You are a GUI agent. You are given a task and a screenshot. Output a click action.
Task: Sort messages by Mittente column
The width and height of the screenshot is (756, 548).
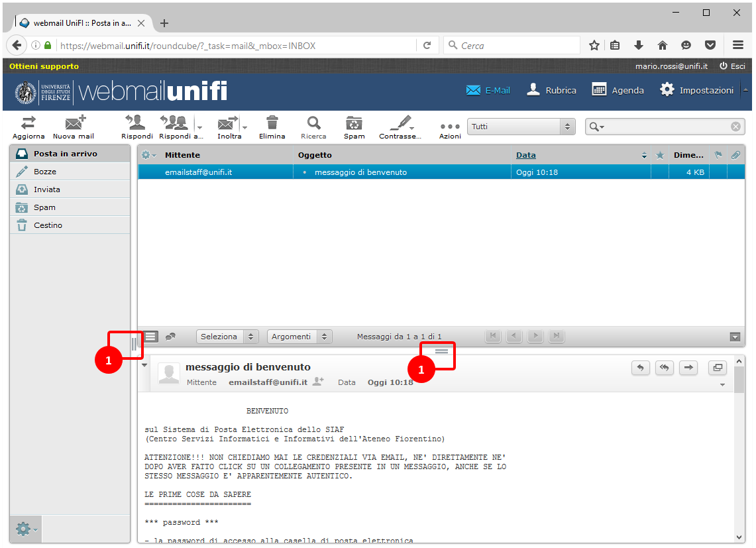(x=182, y=155)
